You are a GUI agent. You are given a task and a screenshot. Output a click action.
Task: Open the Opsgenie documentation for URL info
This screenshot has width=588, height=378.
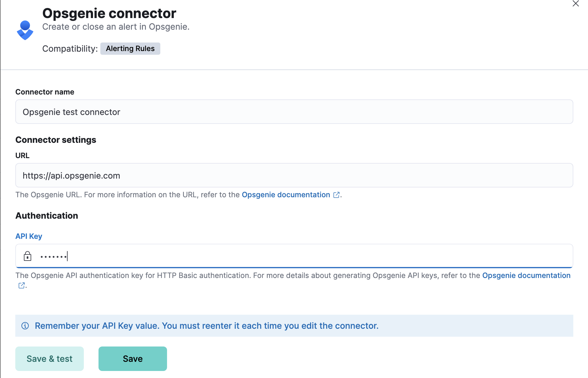click(285, 195)
